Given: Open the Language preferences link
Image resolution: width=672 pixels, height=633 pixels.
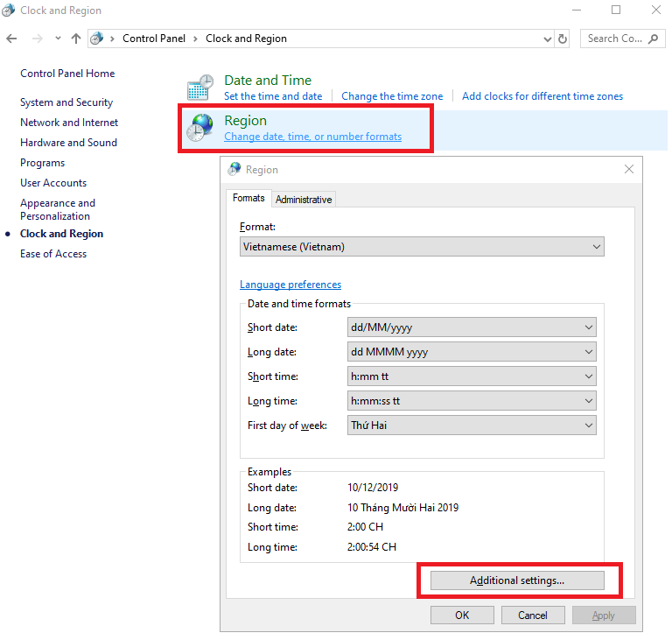Looking at the screenshot, I should 290,285.
